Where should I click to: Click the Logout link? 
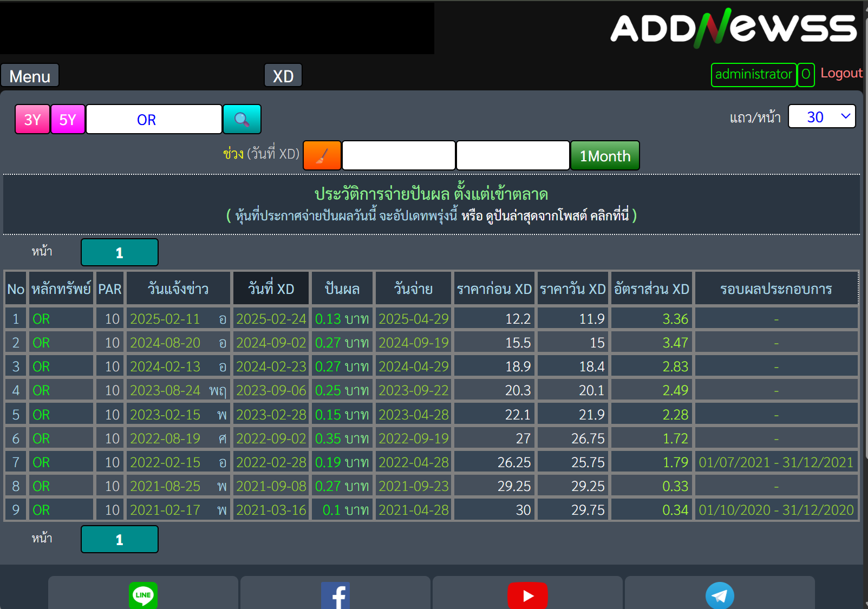pos(841,73)
